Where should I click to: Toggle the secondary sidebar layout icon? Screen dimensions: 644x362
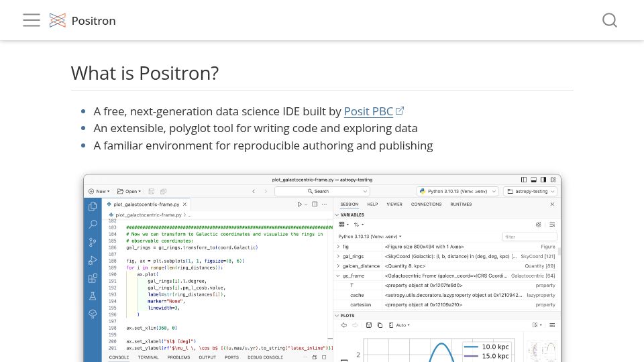pyautogui.click(x=543, y=180)
